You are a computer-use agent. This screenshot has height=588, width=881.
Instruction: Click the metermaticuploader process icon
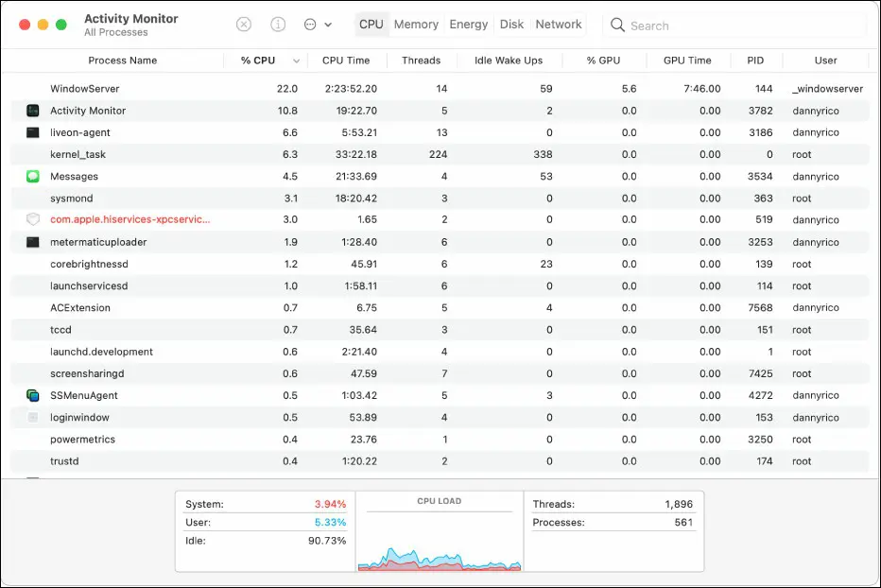coord(33,242)
